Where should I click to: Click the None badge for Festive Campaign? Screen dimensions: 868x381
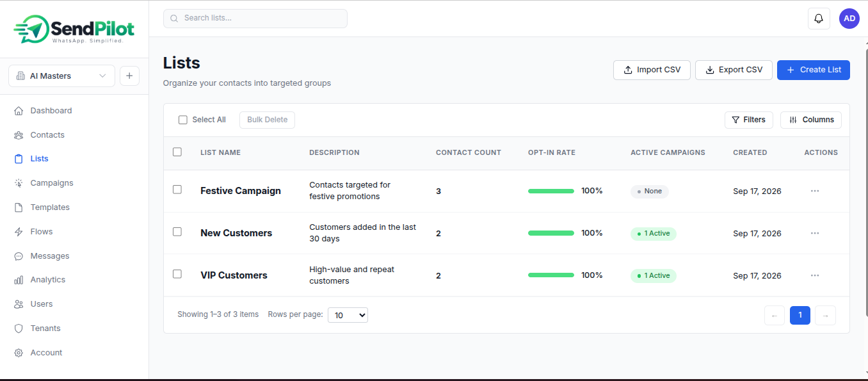pos(650,191)
